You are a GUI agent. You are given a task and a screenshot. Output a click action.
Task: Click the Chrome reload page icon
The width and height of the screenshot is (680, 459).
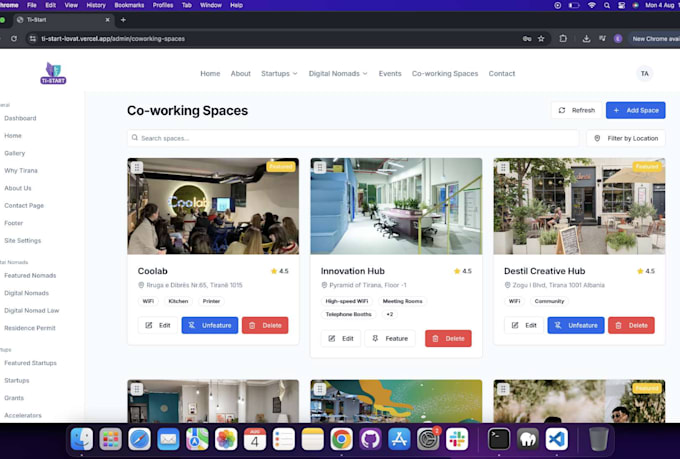(14, 39)
